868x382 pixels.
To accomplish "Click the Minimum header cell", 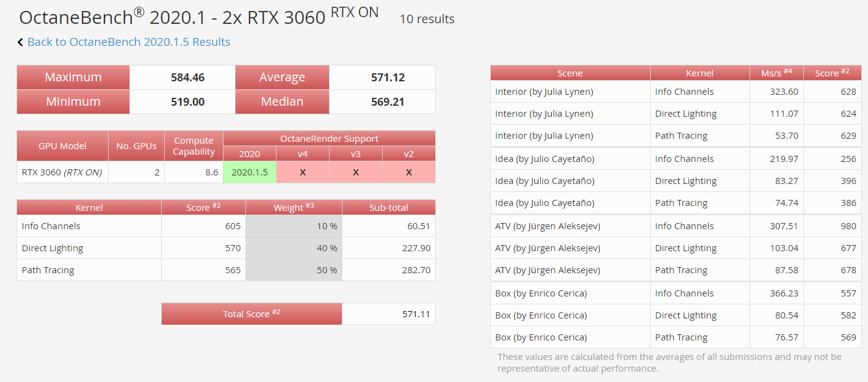I will (73, 101).
